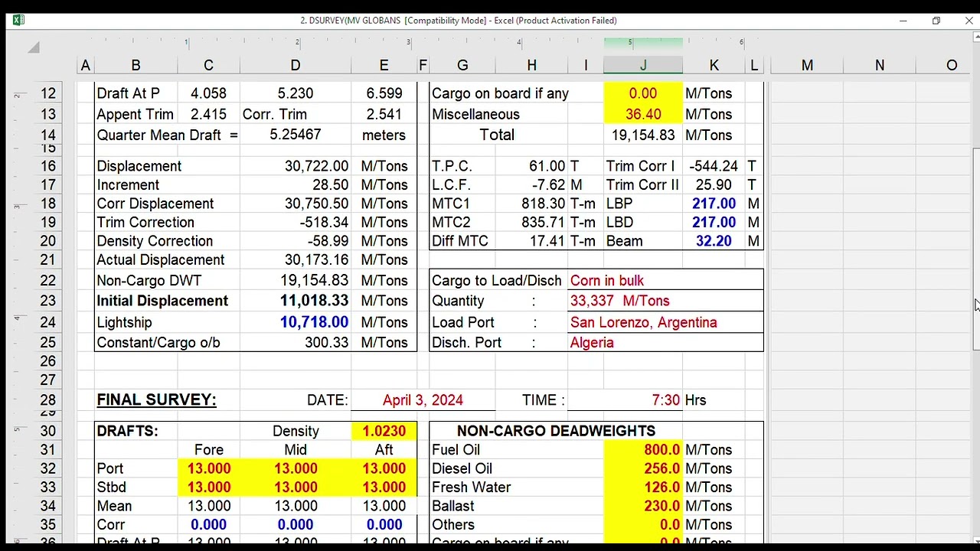Viewport: 980px width, 551px height.
Task: Select the date cell 'April 3, 2024'
Action: click(423, 399)
